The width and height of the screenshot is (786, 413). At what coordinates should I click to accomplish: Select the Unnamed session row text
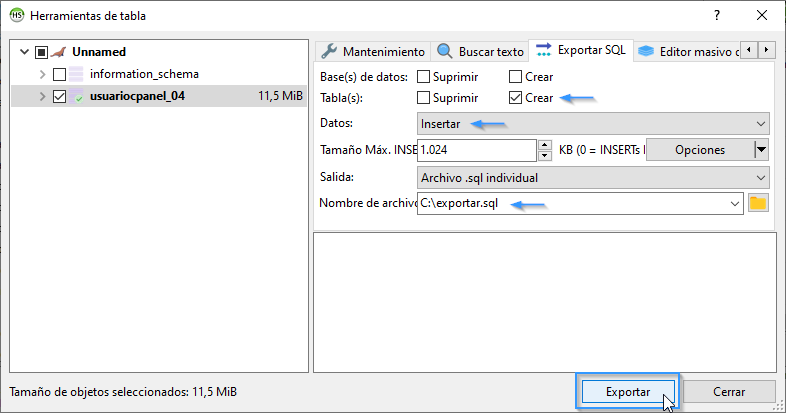pyautogui.click(x=99, y=52)
